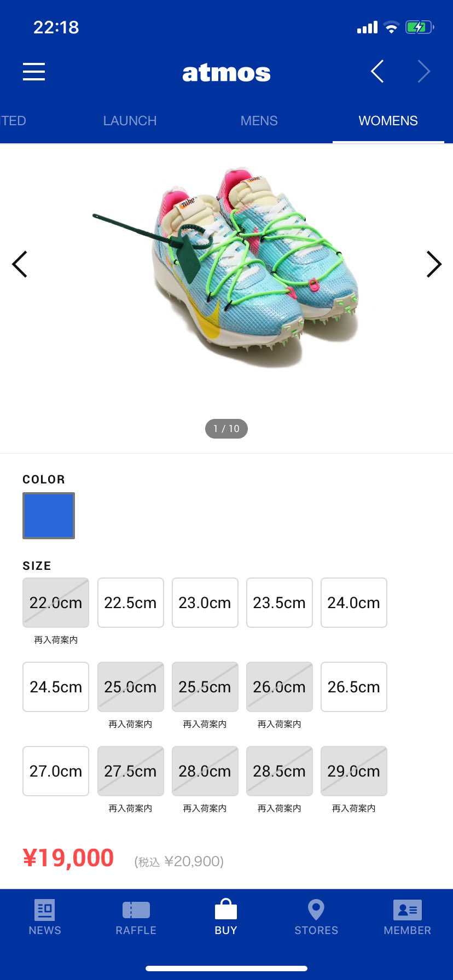Screen dimensions: 453x980
Task: Open the NEWS section
Action: [x=45, y=918]
